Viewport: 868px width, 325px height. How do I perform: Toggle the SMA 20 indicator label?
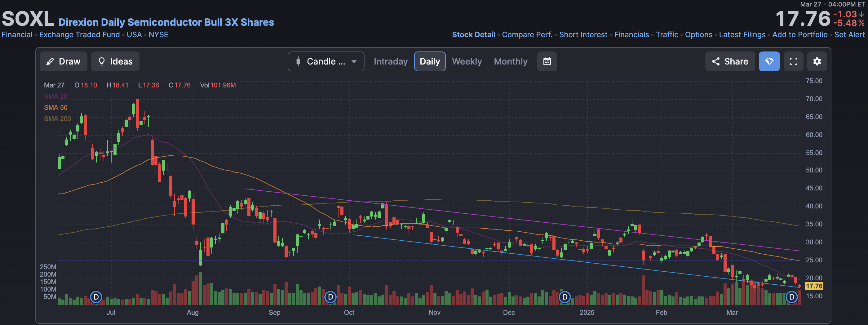tap(55, 96)
